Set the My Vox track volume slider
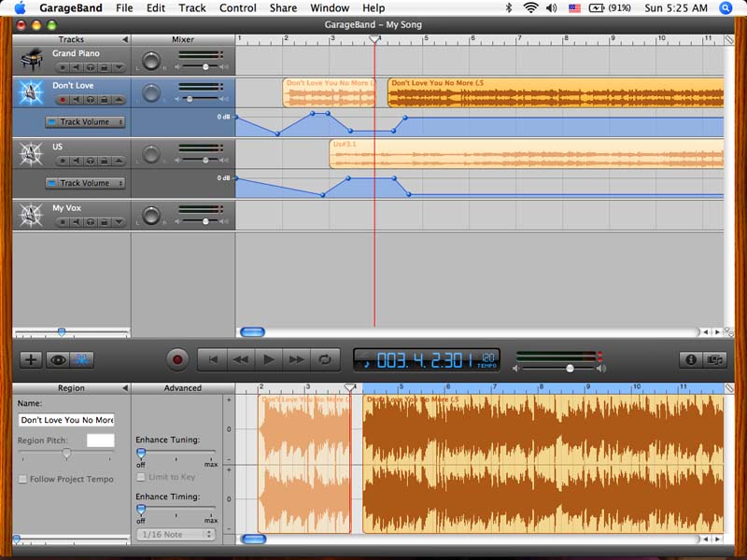This screenshot has height=560, width=747. pyautogui.click(x=205, y=221)
